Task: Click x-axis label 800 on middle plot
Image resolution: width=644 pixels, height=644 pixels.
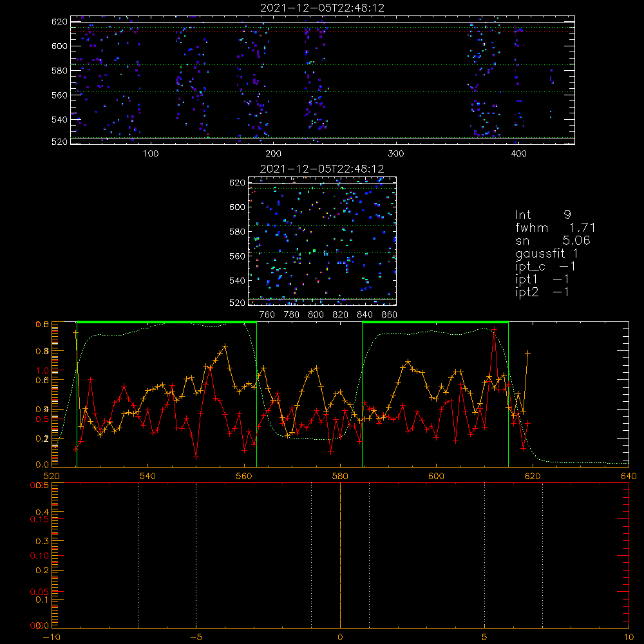Action: [x=316, y=315]
